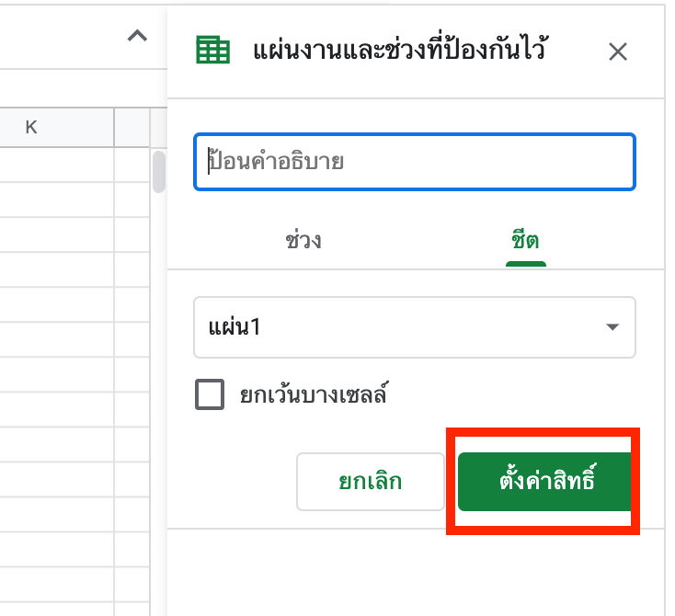Viewport: 675px width, 616px height.
Task: Click the third cell down in column K
Action: tap(57, 234)
